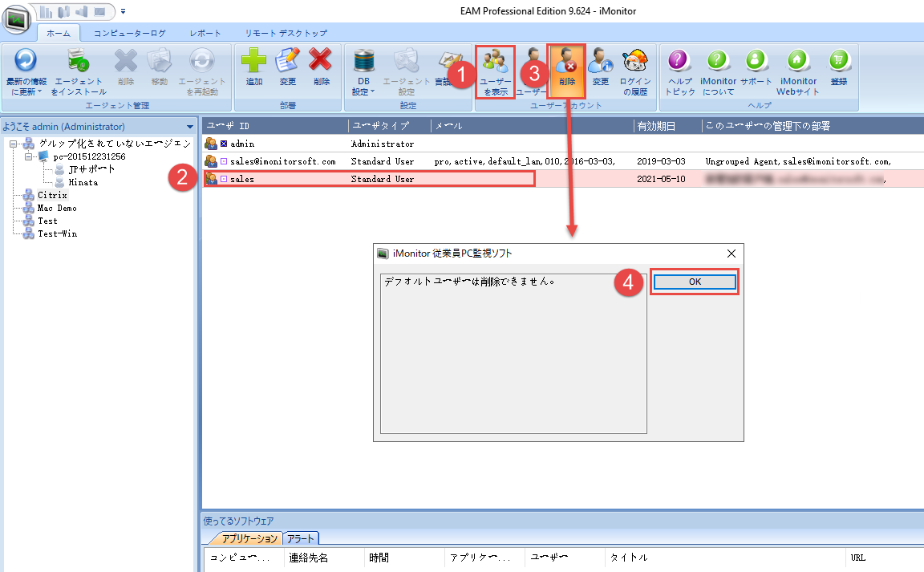Open the welcome admin panel dropdown arrow
The width and height of the screenshot is (924, 572).
point(190,127)
